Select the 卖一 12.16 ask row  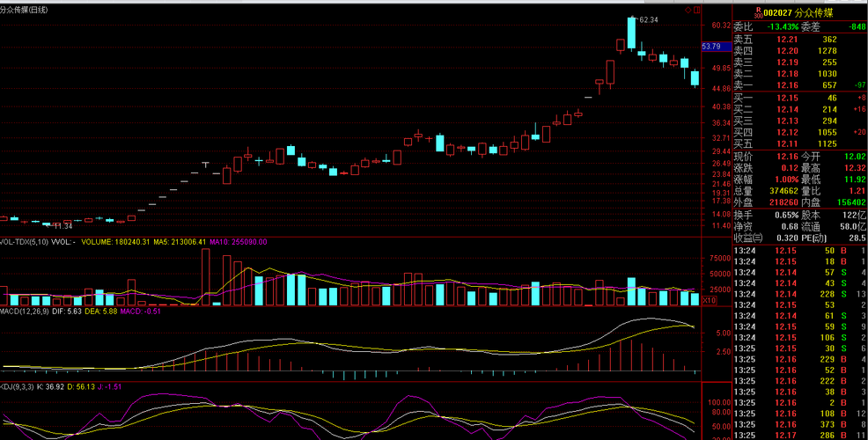[799, 85]
